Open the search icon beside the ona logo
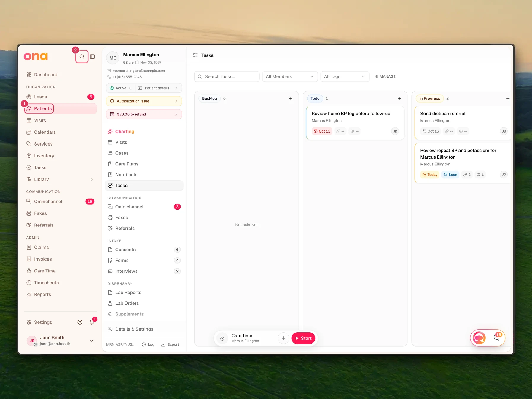Image resolution: width=532 pixels, height=399 pixels. click(x=82, y=57)
